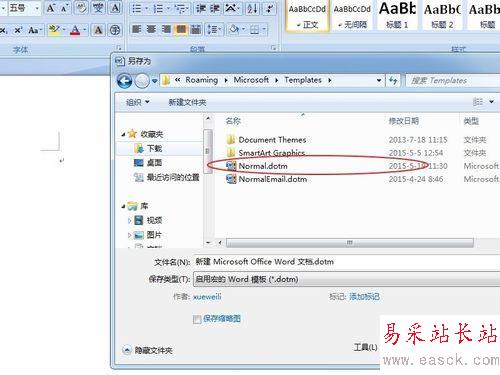Open line spacing options
The width and height of the screenshot is (500, 375).
(x=212, y=29)
